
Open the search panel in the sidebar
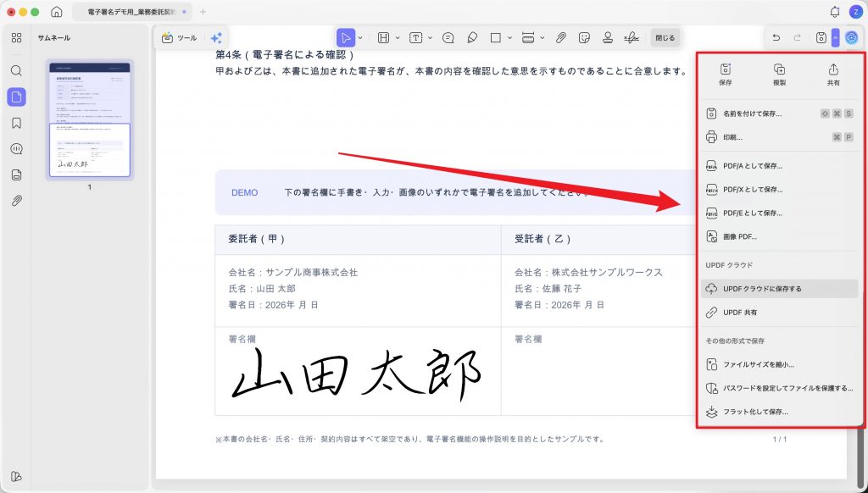pos(17,71)
